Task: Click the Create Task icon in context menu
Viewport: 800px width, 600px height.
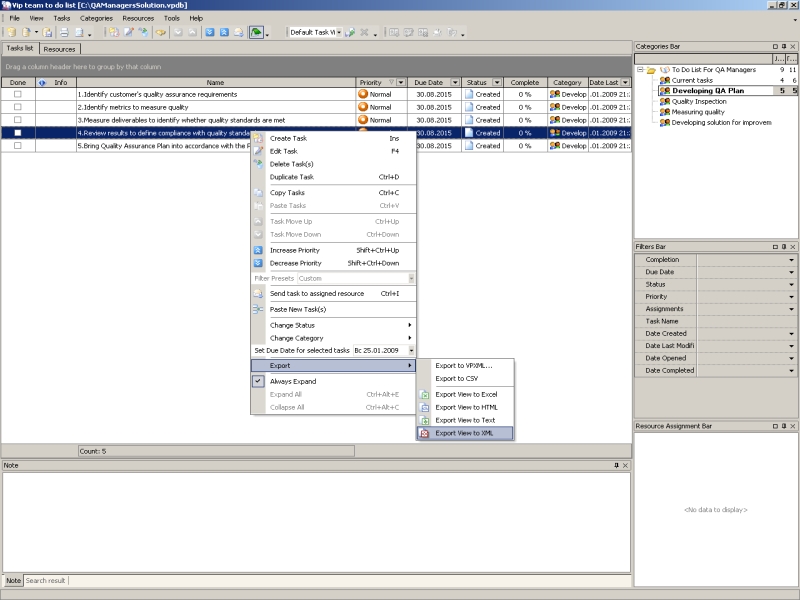Action: click(258, 138)
